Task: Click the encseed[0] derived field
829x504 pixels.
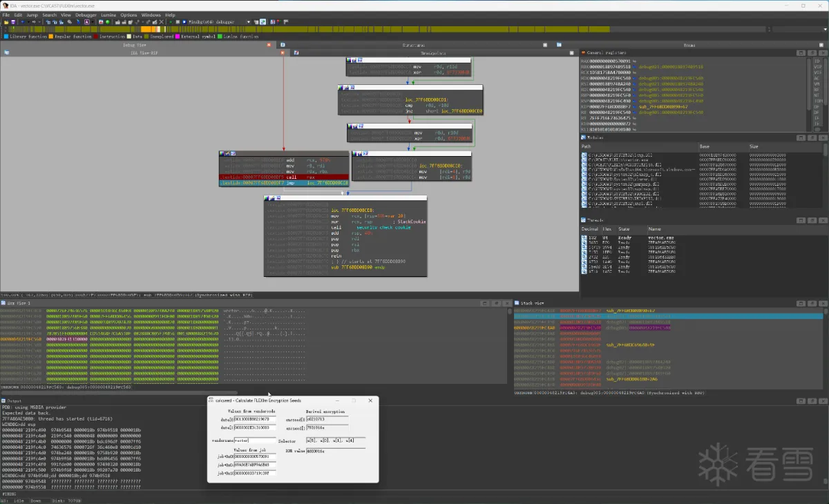Action: tap(327, 419)
